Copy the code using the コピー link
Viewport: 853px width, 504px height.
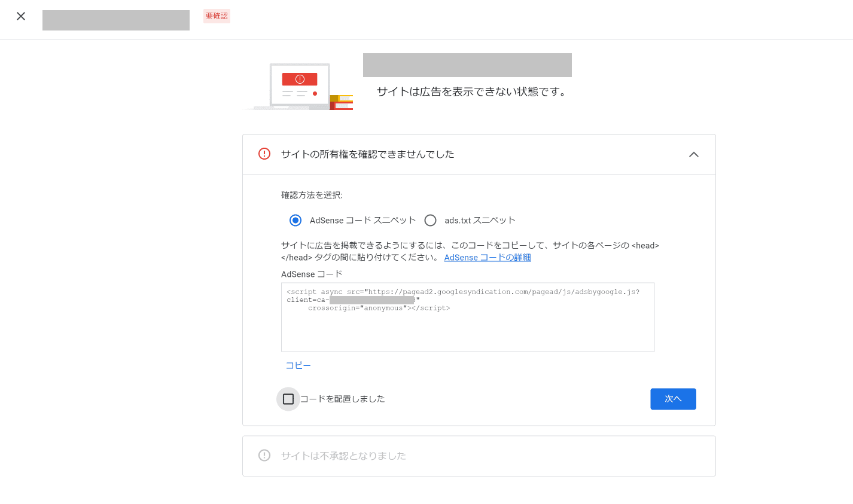298,365
